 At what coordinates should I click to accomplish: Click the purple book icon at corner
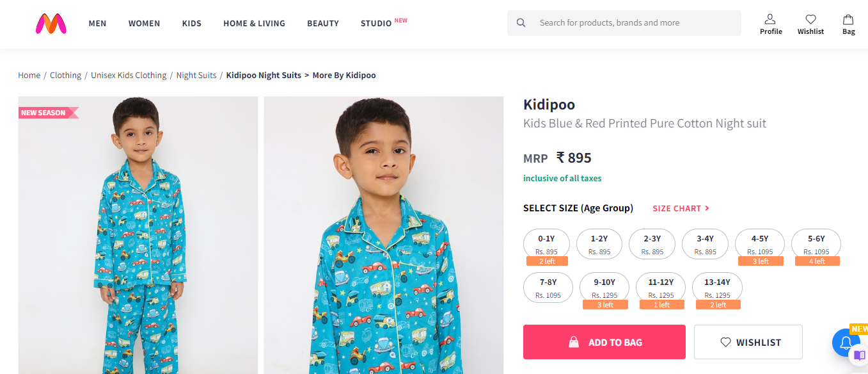pos(860,355)
